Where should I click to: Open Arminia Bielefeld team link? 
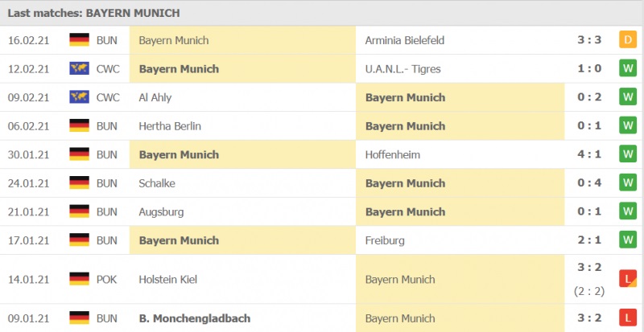pyautogui.click(x=405, y=40)
